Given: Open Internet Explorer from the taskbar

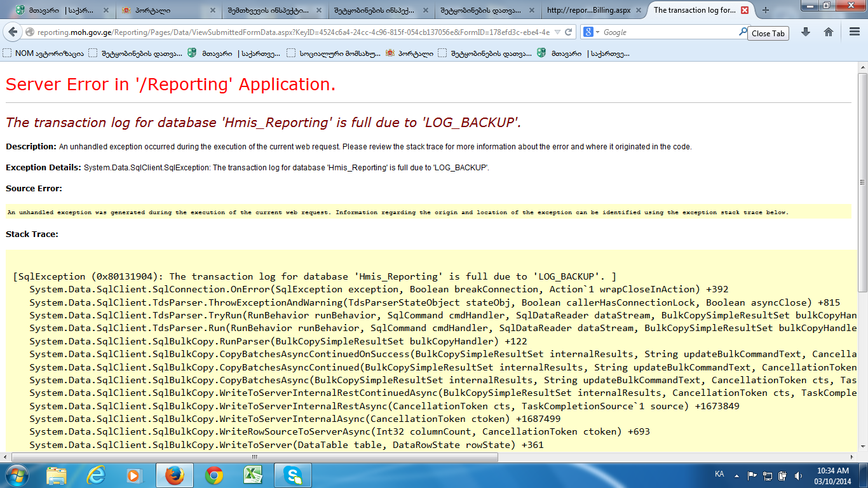Looking at the screenshot, I should tap(96, 475).
